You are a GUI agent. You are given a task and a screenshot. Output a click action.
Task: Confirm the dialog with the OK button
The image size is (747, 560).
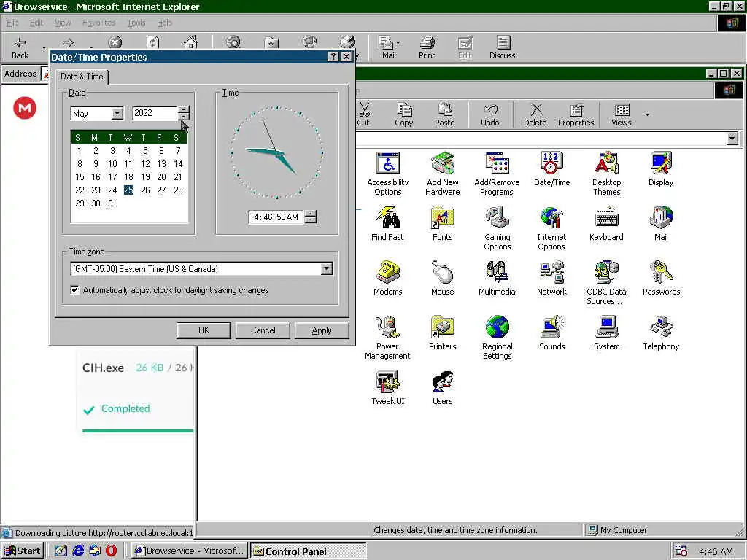204,330
